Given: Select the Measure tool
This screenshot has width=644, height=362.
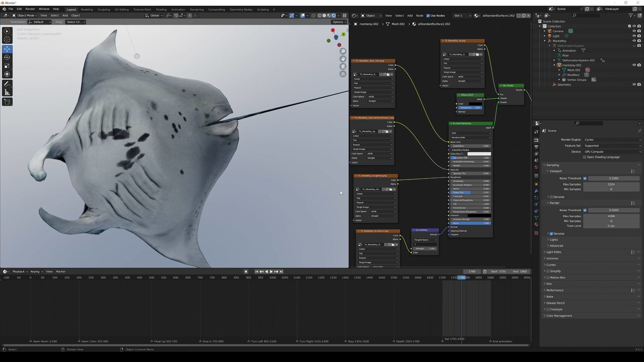Looking at the screenshot, I should click(7, 93).
